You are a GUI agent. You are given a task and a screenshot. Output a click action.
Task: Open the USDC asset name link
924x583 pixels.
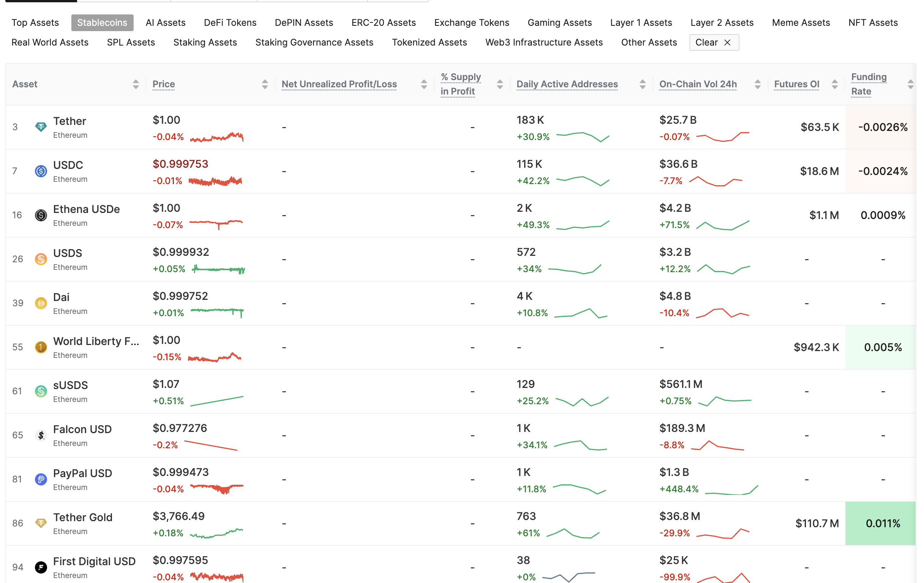tap(68, 165)
